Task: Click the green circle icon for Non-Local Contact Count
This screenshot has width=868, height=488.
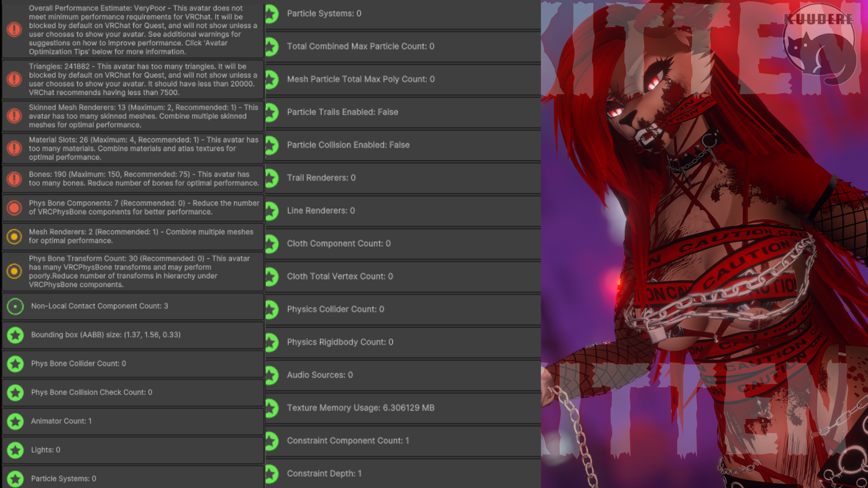Action: [15, 306]
